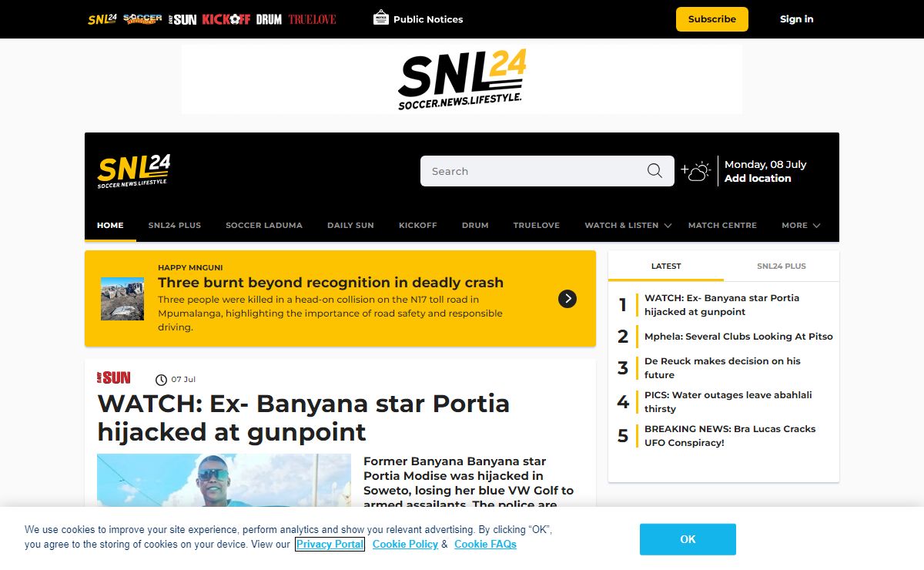Viewport: 924px width, 570px height.
Task: Click the search magnifying glass icon
Action: pyautogui.click(x=654, y=171)
